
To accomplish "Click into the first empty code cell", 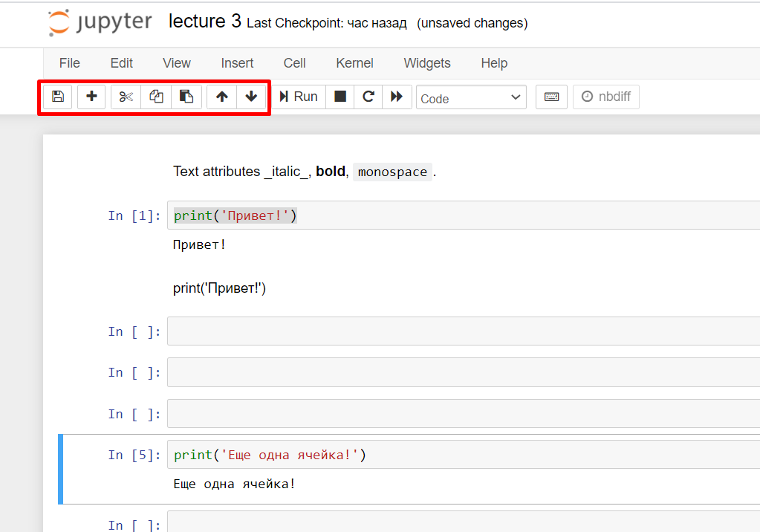I will click(x=461, y=331).
